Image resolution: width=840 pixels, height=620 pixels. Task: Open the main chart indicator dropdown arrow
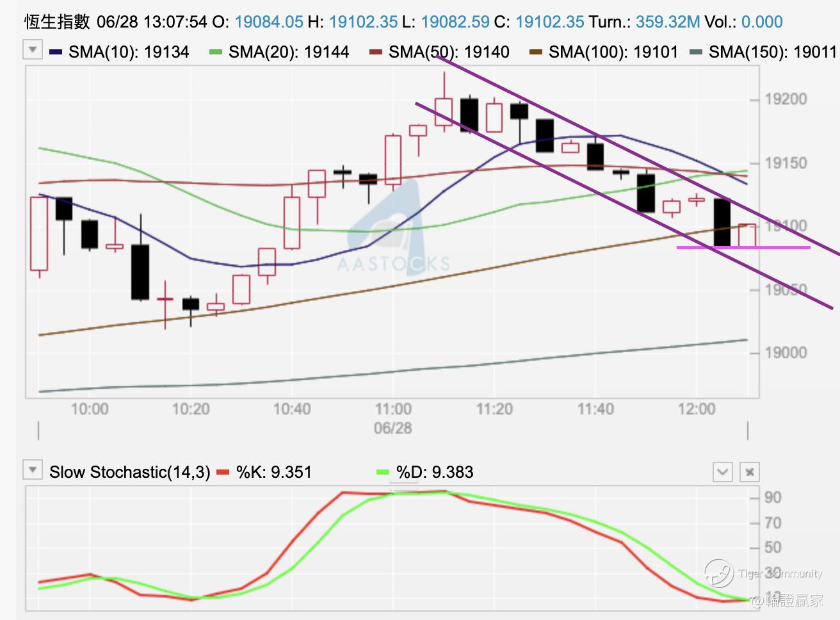(x=33, y=49)
